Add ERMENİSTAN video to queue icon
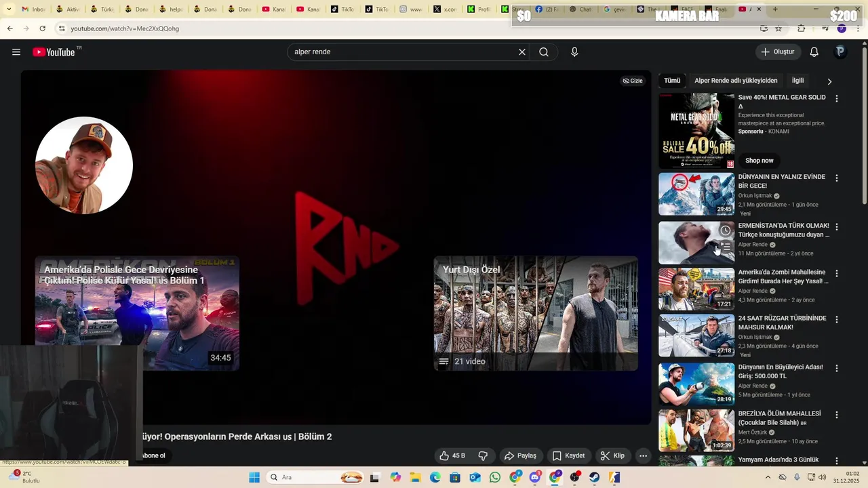The height and width of the screenshot is (488, 868). click(726, 247)
